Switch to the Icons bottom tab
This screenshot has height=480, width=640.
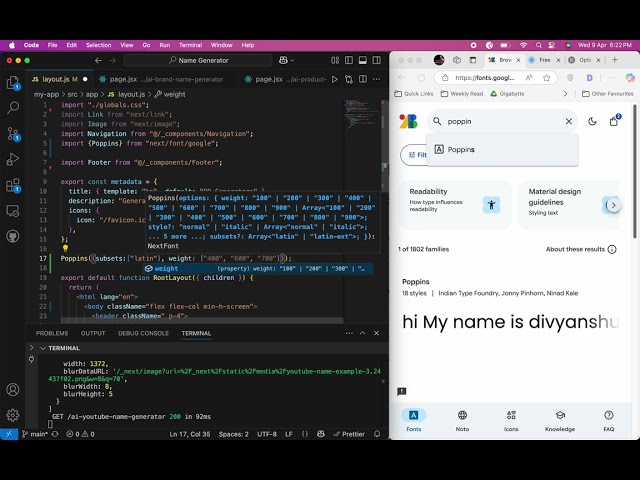511,420
